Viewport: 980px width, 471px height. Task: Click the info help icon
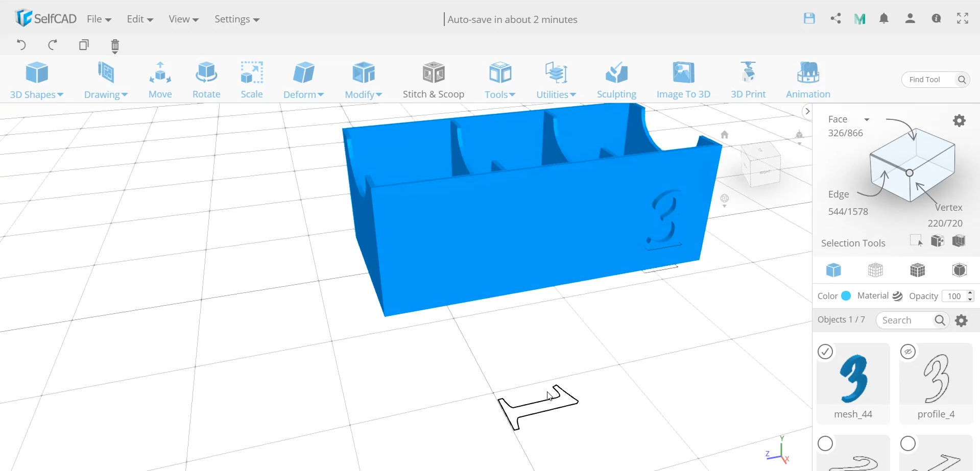[x=936, y=18]
